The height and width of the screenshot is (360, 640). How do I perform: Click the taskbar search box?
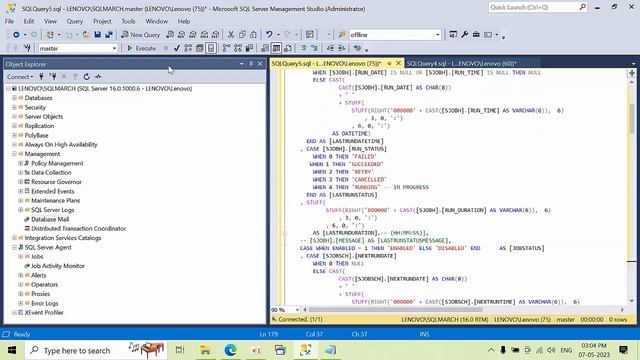click(x=95, y=350)
